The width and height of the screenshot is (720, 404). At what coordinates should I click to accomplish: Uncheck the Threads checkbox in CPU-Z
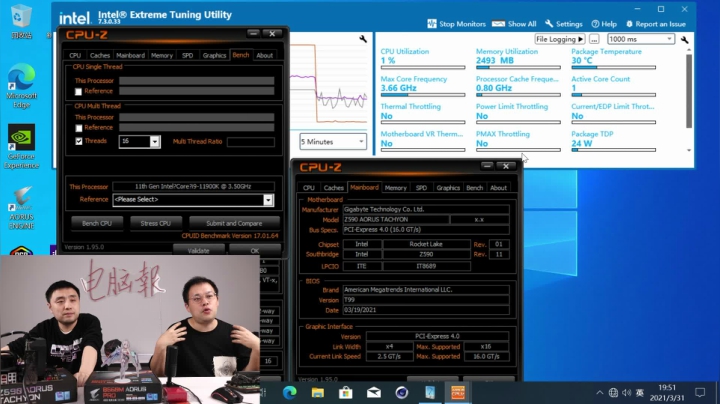pyautogui.click(x=79, y=141)
